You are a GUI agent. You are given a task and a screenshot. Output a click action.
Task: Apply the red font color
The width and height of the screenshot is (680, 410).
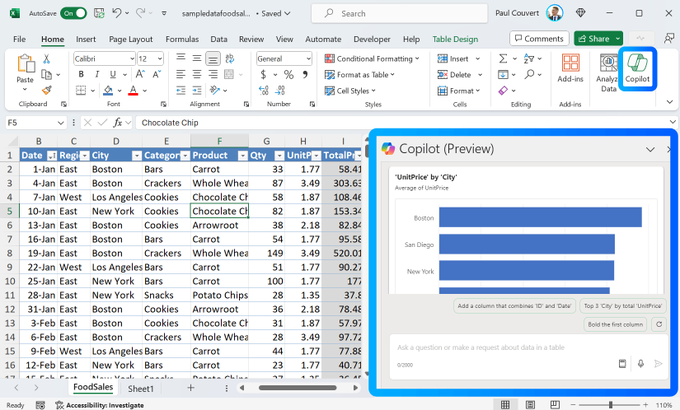click(133, 91)
